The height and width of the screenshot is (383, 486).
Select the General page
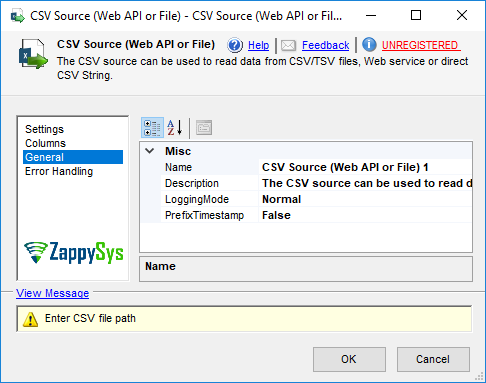click(x=73, y=157)
